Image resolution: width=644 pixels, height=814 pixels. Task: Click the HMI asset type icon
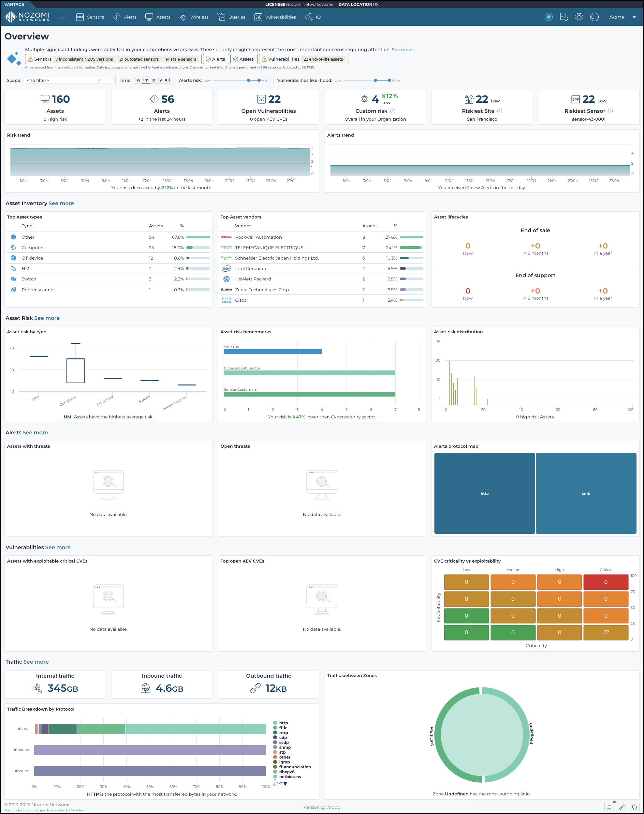point(13,269)
